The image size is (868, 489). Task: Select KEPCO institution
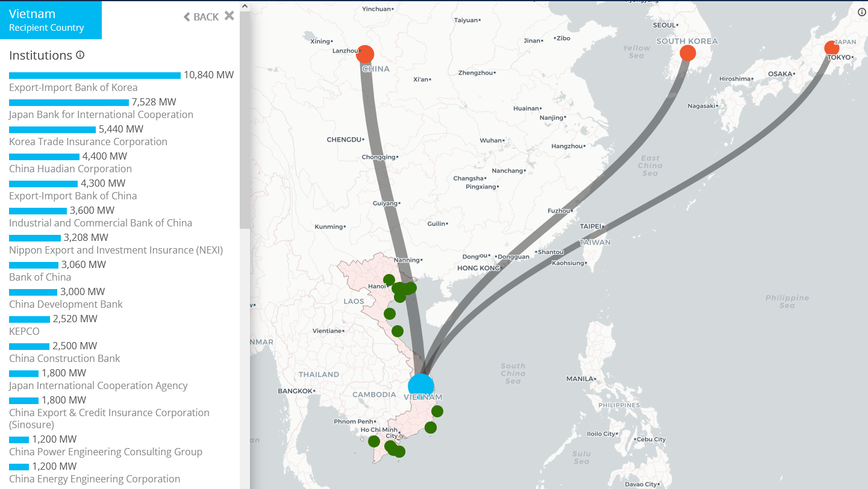tap(25, 331)
